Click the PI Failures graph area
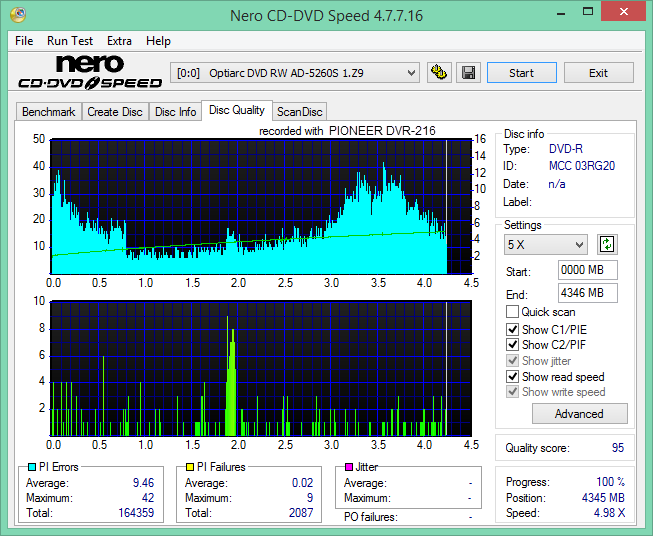Viewport: 653px width, 536px height. point(261,368)
